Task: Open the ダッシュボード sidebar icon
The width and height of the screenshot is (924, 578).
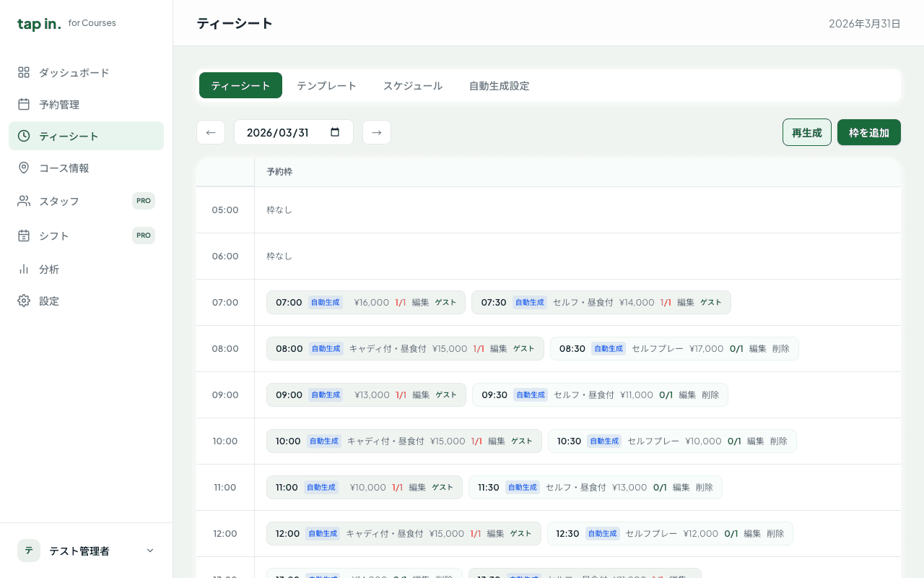Action: click(23, 72)
